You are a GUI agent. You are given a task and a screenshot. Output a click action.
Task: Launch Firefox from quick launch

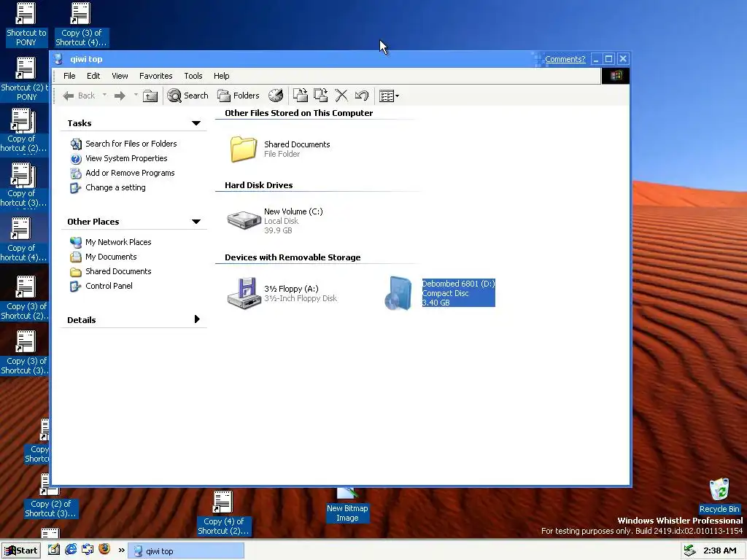(104, 550)
